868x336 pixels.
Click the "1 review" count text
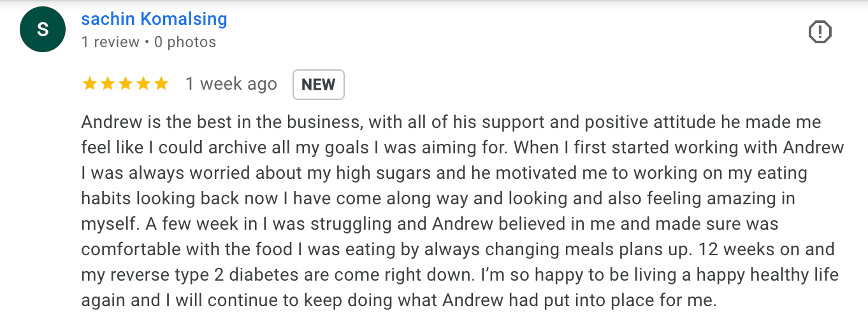click(110, 42)
